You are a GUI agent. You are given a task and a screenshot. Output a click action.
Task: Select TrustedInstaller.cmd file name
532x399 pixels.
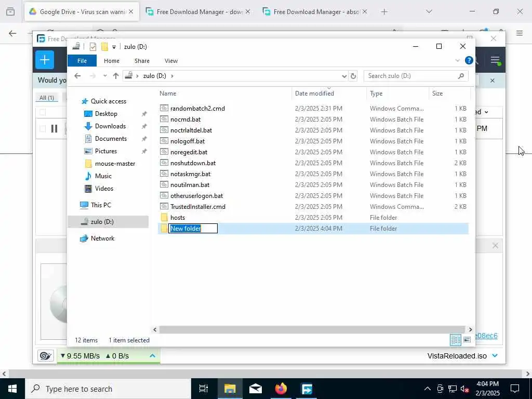coord(198,207)
